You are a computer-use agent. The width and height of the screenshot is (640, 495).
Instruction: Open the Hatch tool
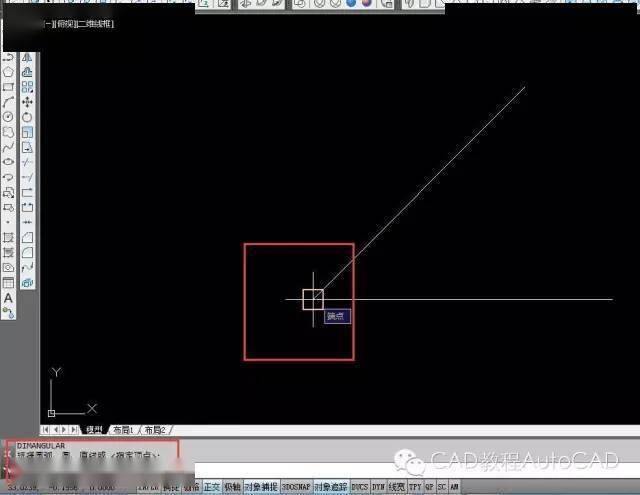point(8,238)
